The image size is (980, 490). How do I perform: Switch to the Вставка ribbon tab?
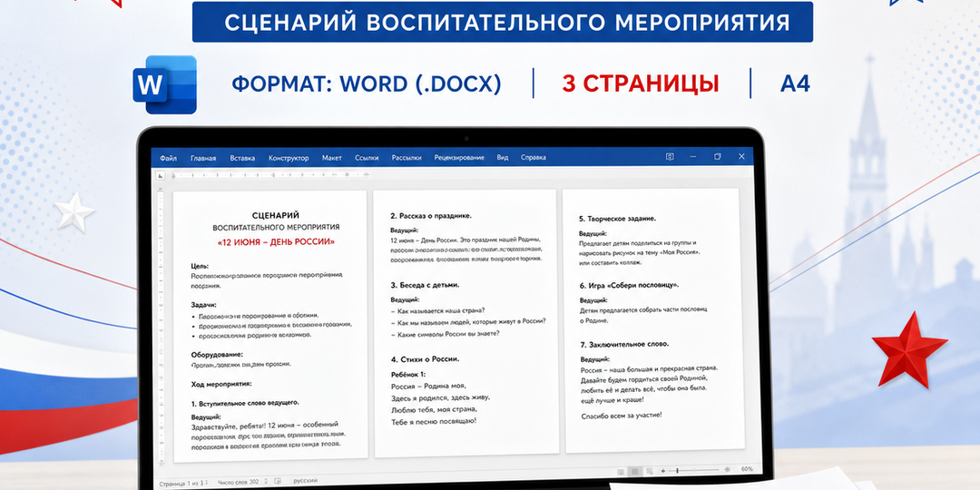pos(242,158)
